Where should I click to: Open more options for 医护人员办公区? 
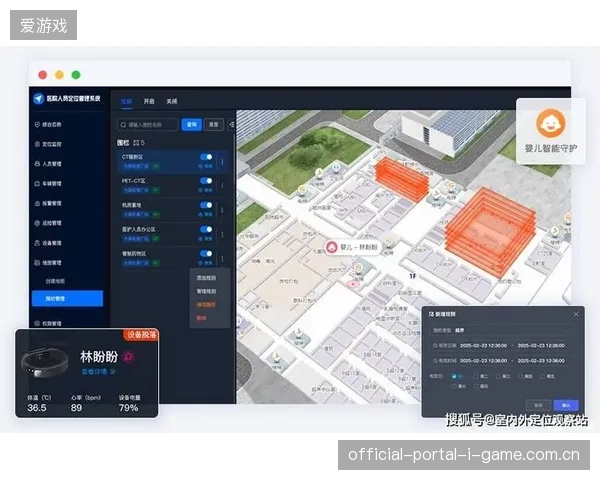click(222, 234)
